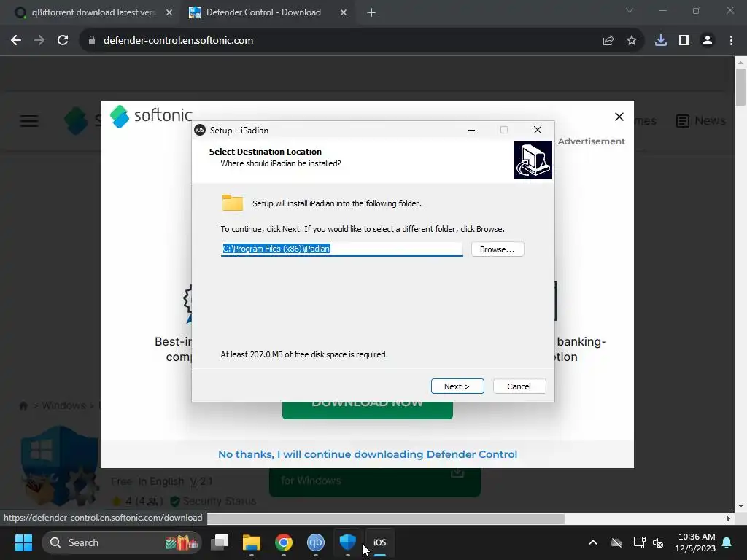Click green Download Now button behind setup

[368, 410]
